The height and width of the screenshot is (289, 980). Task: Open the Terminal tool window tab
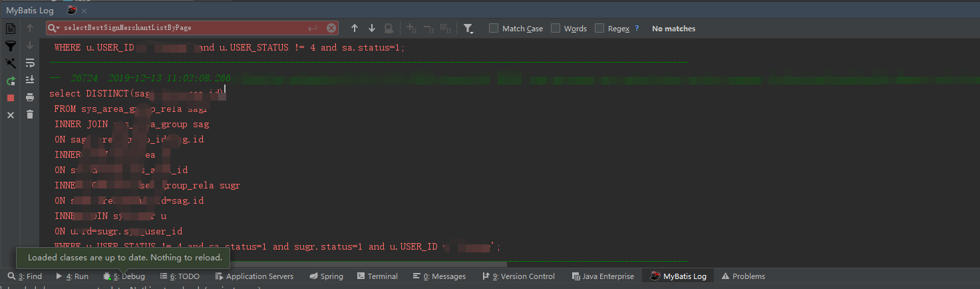pyautogui.click(x=377, y=276)
